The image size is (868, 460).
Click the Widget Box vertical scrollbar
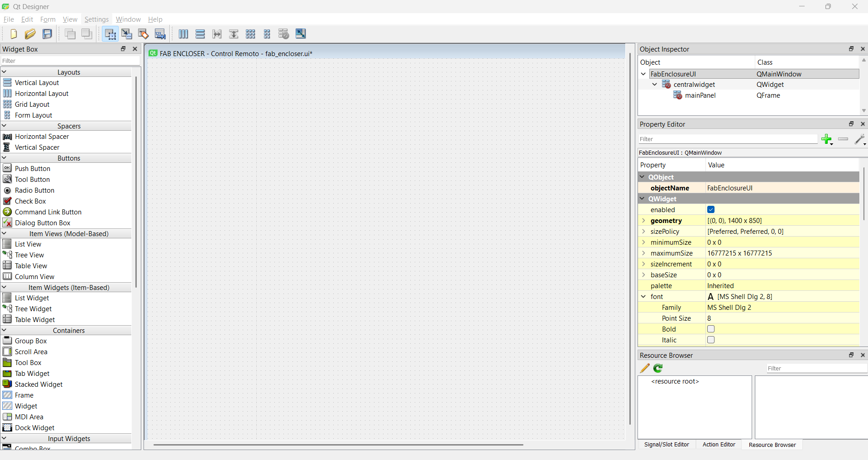click(x=136, y=181)
